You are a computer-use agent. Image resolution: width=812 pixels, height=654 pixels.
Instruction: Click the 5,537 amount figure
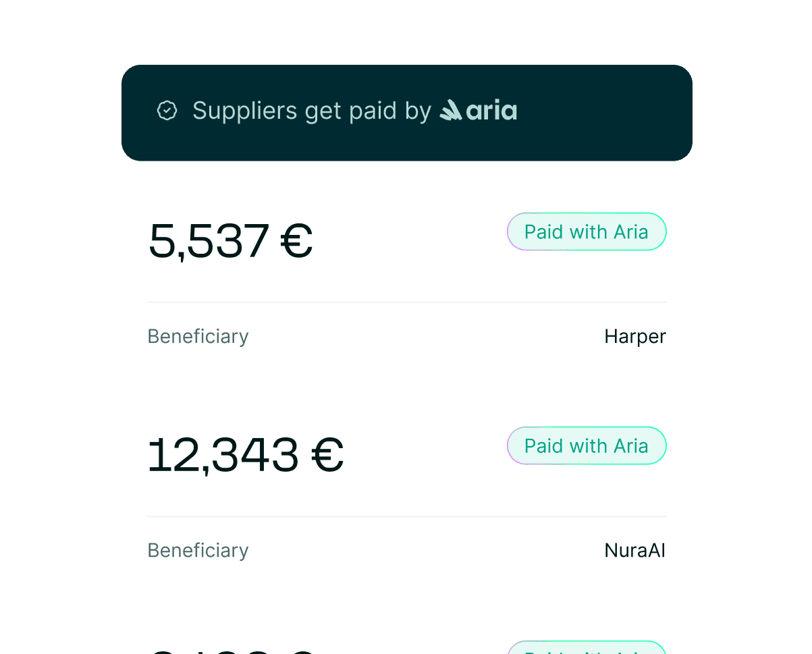coord(208,241)
